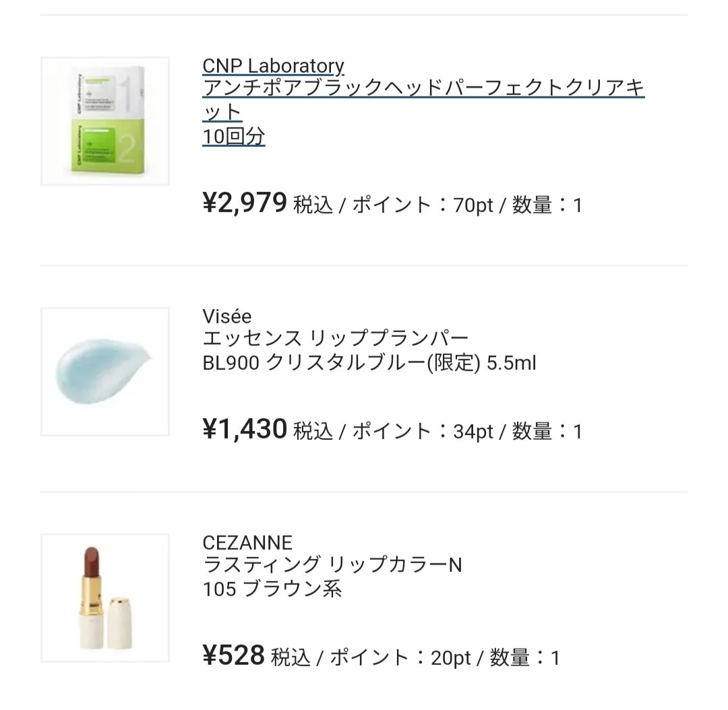Viewport: 728px width, 710px height.
Task: Click the 数量：1 on the ¥2,979 row
Action: [x=547, y=205]
